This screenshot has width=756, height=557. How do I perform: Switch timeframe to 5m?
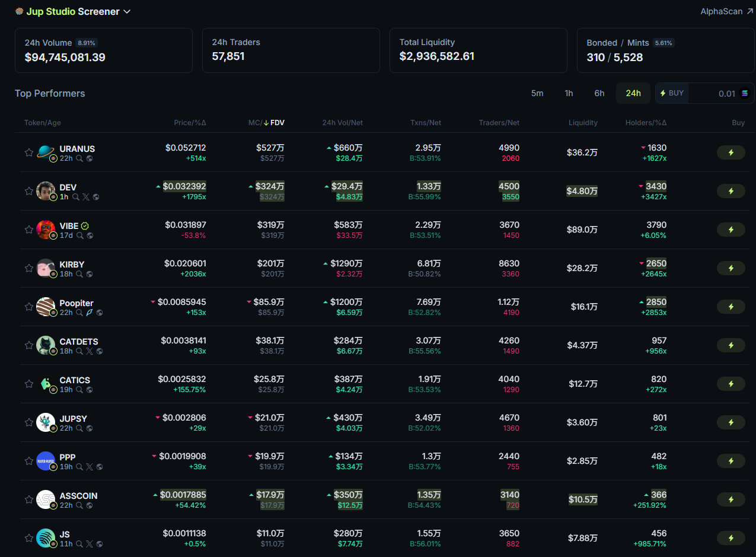tap(537, 93)
